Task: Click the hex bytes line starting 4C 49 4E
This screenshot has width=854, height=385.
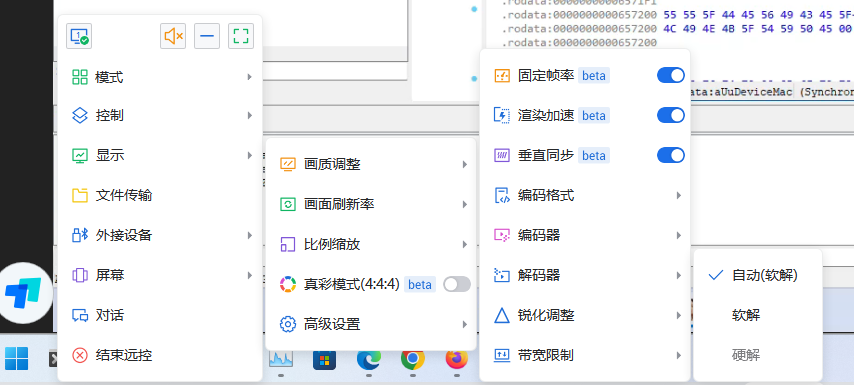Action: (x=759, y=28)
